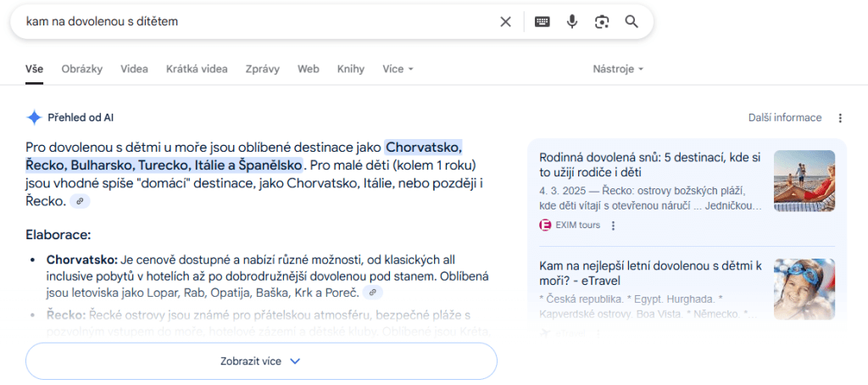Select the Vše tab
This screenshot has height=385, width=868.
[34, 70]
